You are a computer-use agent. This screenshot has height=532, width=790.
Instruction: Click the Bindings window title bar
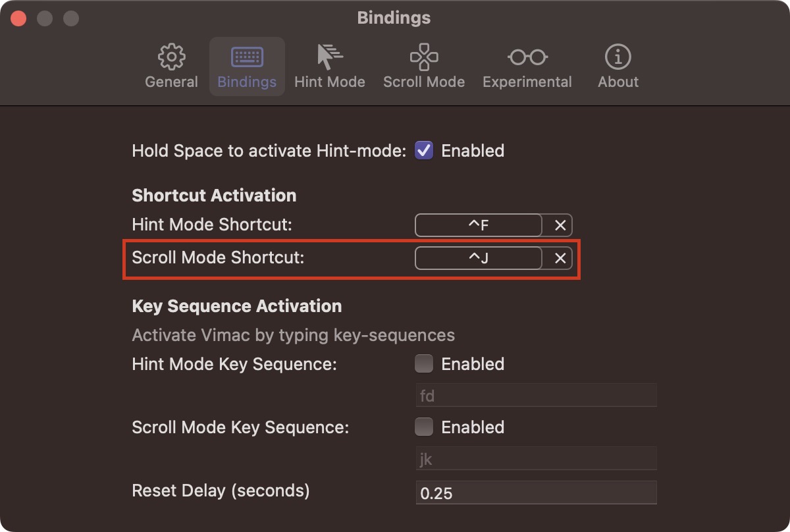coord(394,18)
